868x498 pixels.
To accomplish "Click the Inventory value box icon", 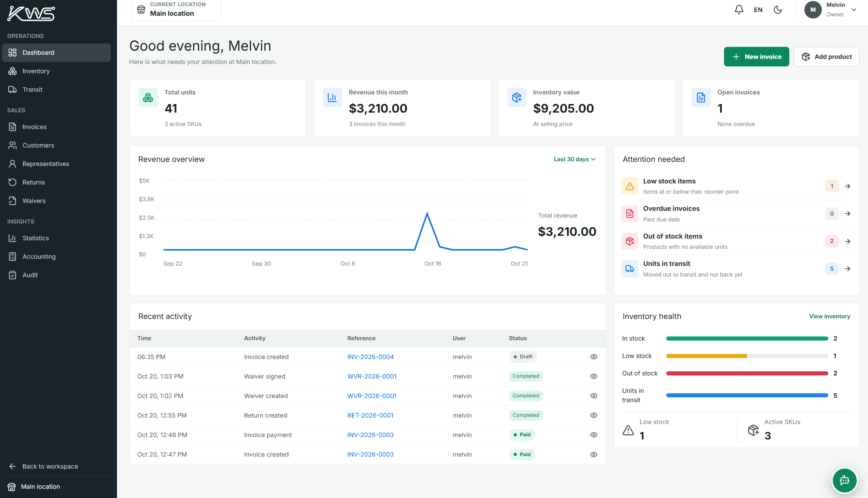I will click(x=517, y=98).
